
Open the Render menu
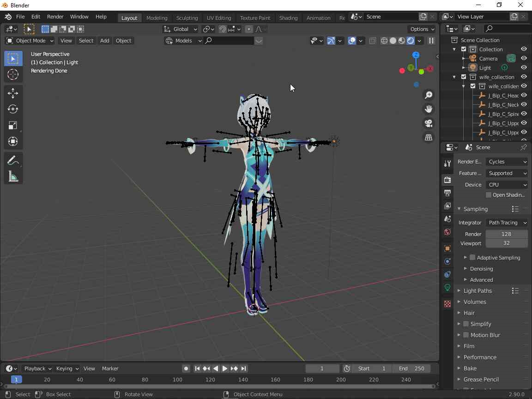point(55,17)
